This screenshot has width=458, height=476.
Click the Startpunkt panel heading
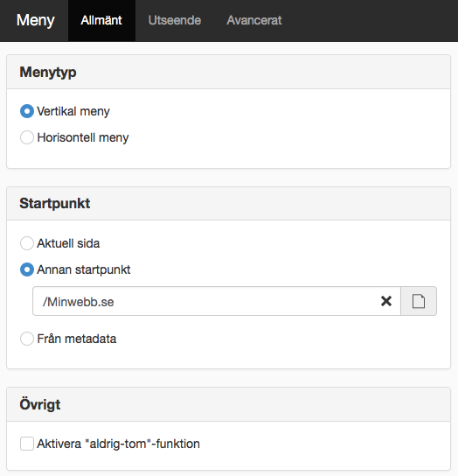click(x=55, y=203)
